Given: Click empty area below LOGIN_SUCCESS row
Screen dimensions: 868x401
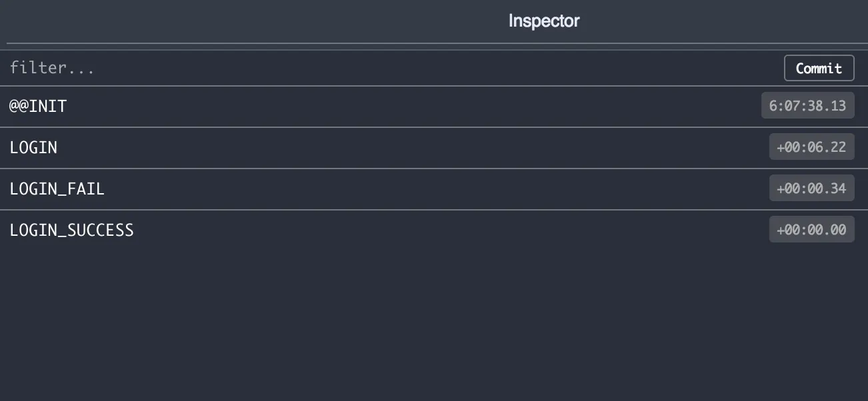Looking at the screenshot, I should point(433,320).
